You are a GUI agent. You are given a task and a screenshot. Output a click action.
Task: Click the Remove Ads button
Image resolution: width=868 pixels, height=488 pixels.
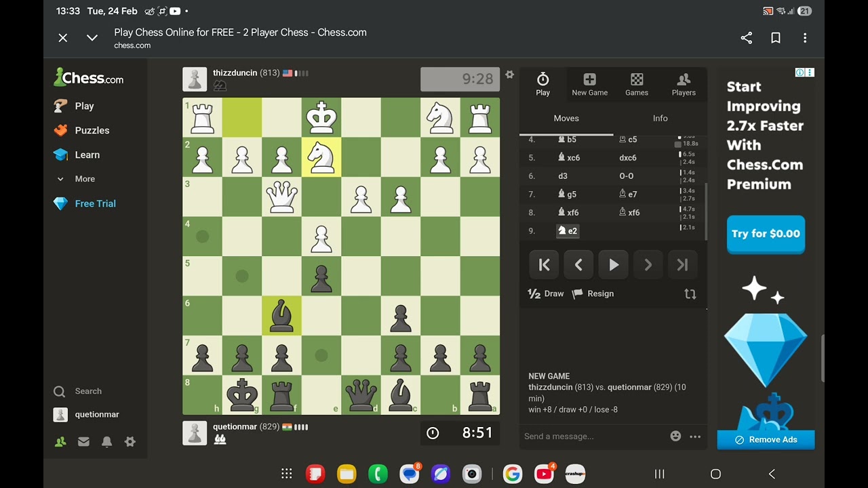766,440
